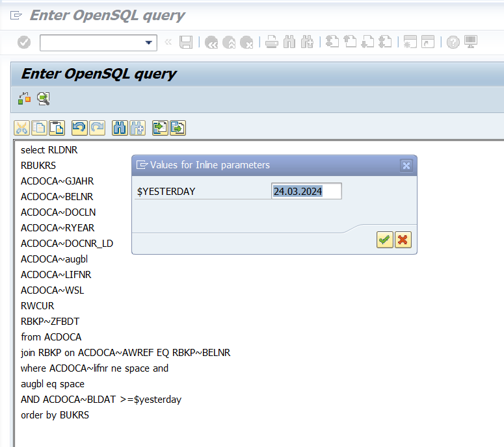Click the Redo arrow in editor toolbar
This screenshot has width=504, height=447.
(97, 128)
